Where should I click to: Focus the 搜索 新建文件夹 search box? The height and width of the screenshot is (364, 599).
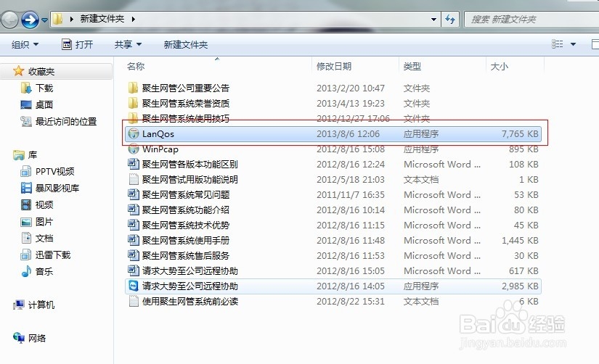pyautogui.click(x=531, y=19)
